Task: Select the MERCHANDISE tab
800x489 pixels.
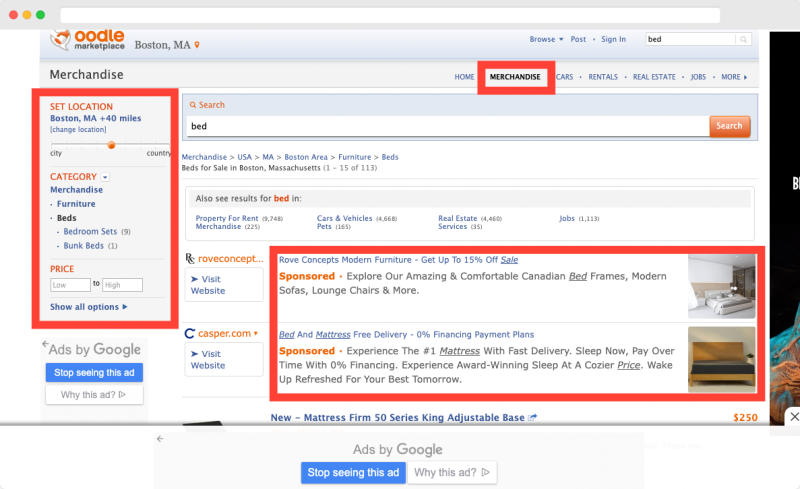Action: click(515, 77)
